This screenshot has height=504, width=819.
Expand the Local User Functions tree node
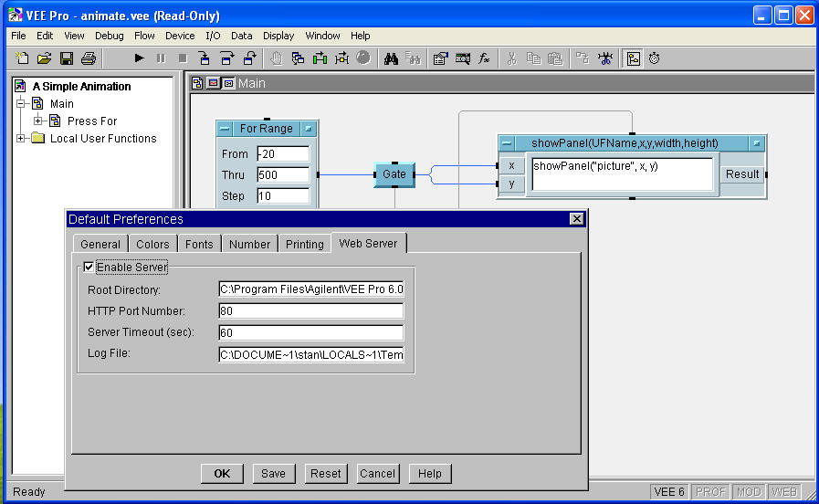pyautogui.click(x=21, y=139)
